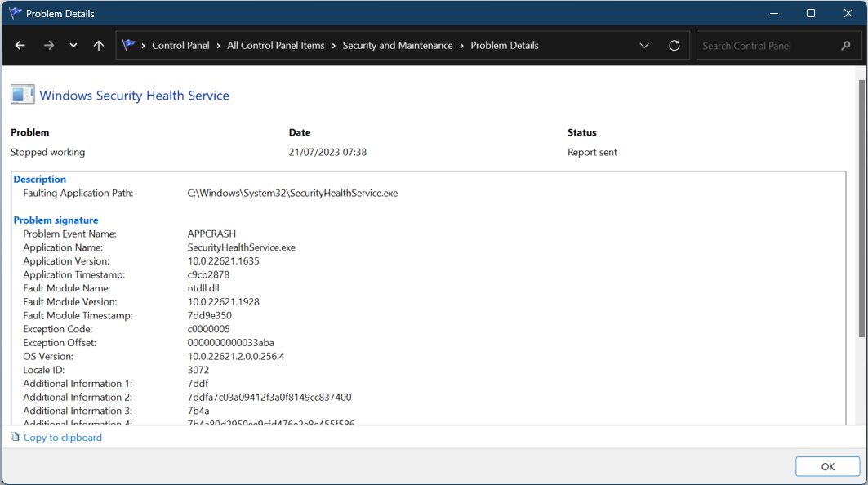
Task: Select Locale ID value 3072
Action: [198, 370]
